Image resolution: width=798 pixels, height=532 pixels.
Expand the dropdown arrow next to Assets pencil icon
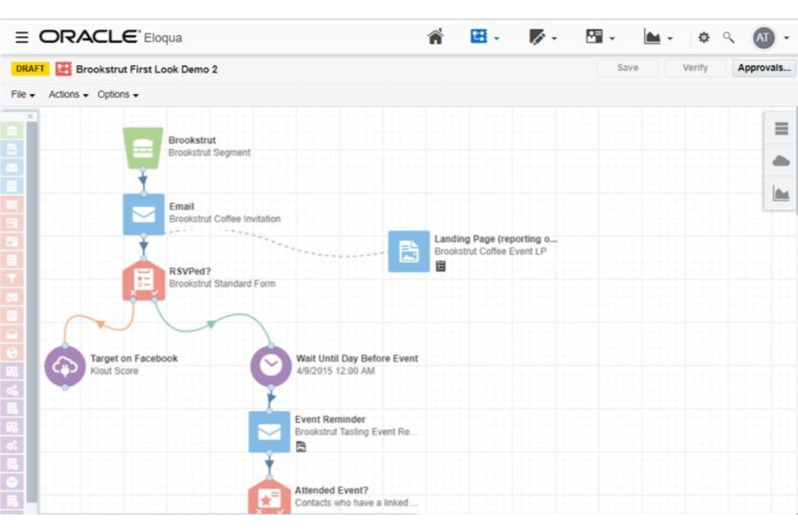click(x=554, y=38)
